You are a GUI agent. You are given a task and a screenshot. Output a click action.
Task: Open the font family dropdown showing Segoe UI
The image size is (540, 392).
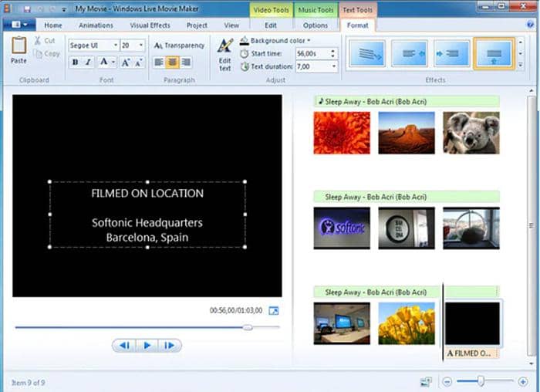[93, 46]
